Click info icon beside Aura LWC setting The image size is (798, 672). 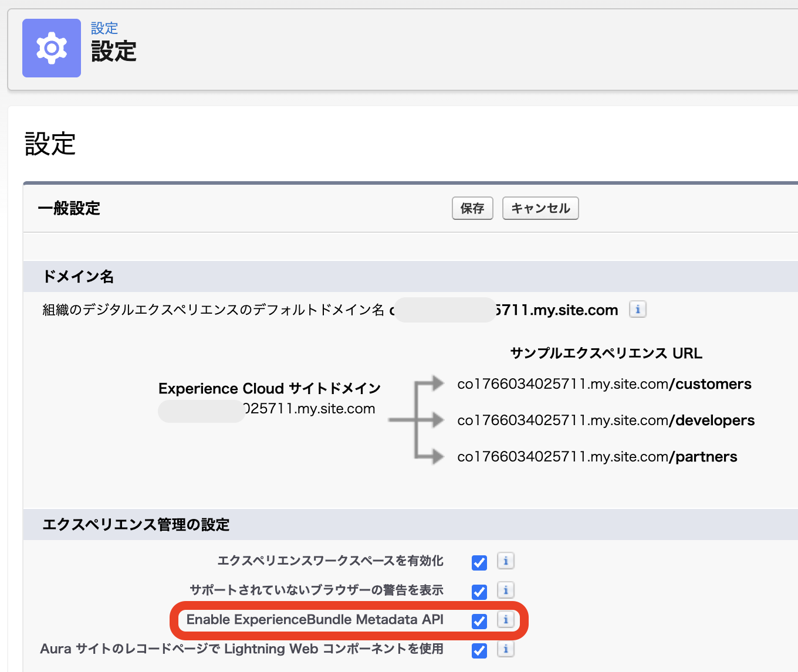click(x=505, y=650)
